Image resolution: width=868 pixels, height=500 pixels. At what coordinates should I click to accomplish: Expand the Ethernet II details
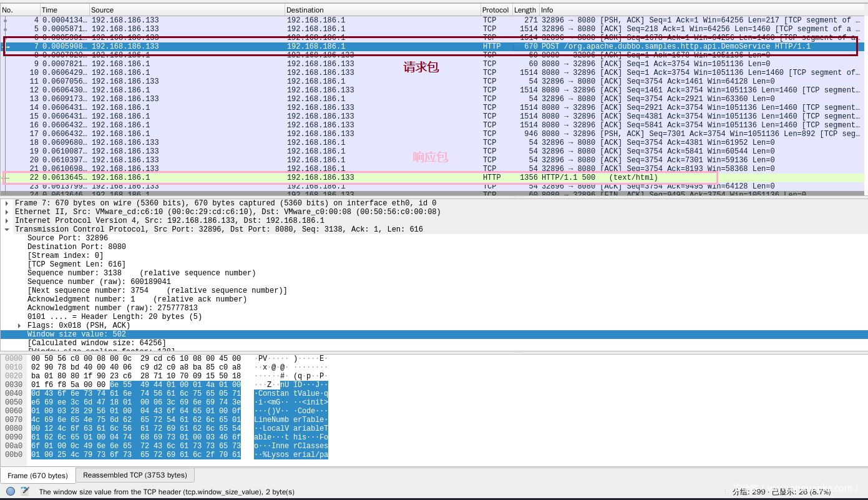tap(7, 212)
